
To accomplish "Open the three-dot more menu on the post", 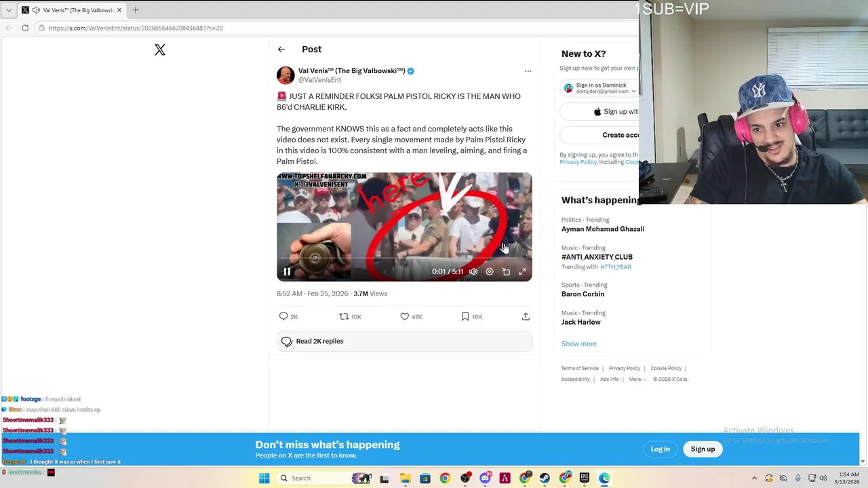I will [528, 71].
